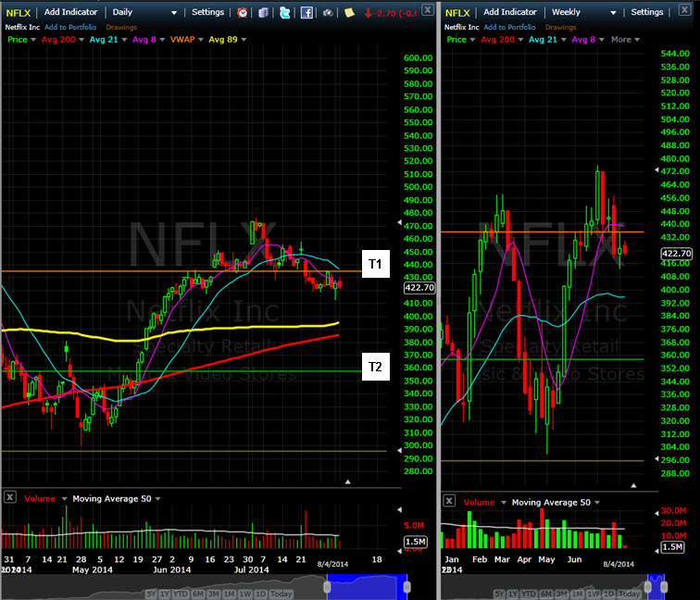This screenshot has height=600, width=700.
Task: Select the 6M range in the daily chart
Action: 198,594
